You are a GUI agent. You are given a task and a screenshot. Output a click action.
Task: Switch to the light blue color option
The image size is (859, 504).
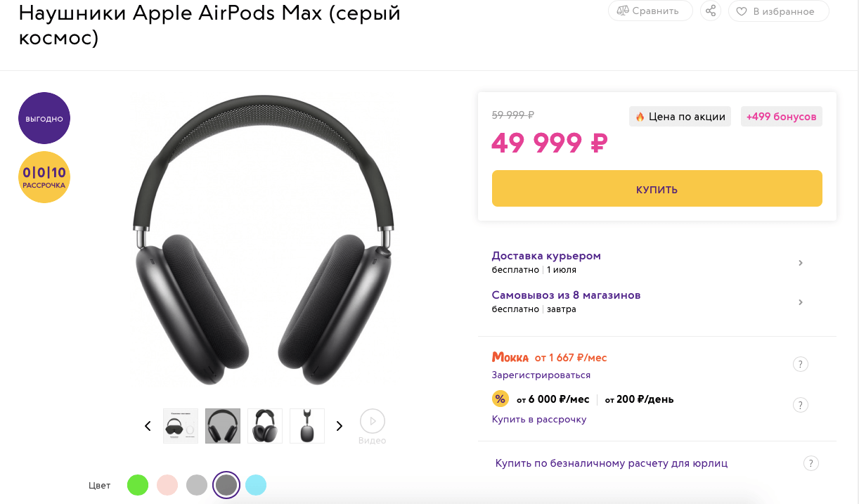coord(256,485)
